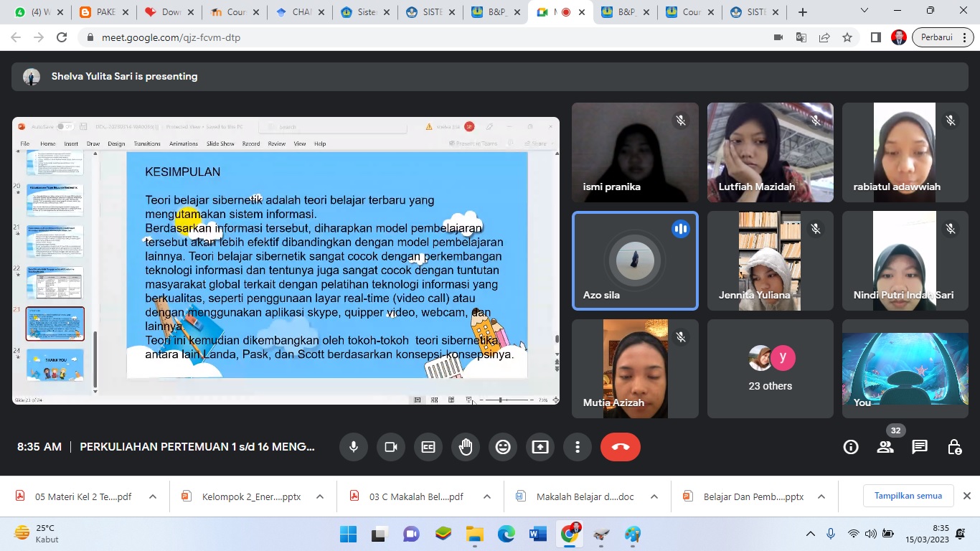Click the Present now screen share icon
The width and height of the screenshot is (980, 551).
(x=540, y=447)
